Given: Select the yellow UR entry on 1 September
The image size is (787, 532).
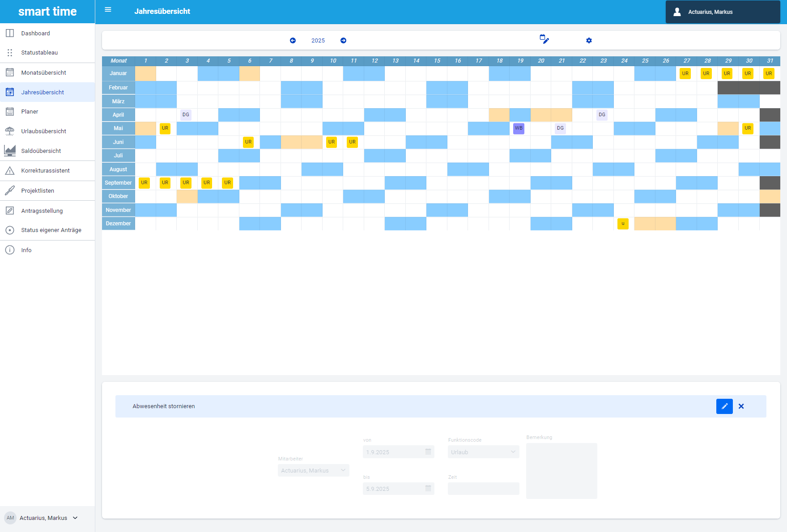Looking at the screenshot, I should point(144,183).
